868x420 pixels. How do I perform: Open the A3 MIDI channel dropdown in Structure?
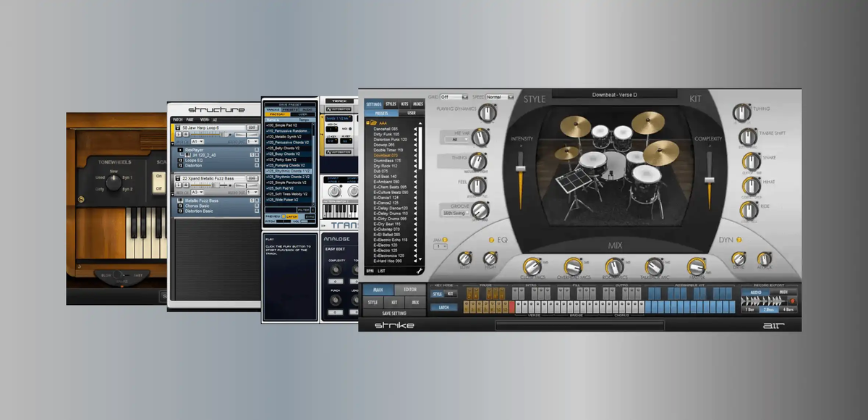pos(197,192)
